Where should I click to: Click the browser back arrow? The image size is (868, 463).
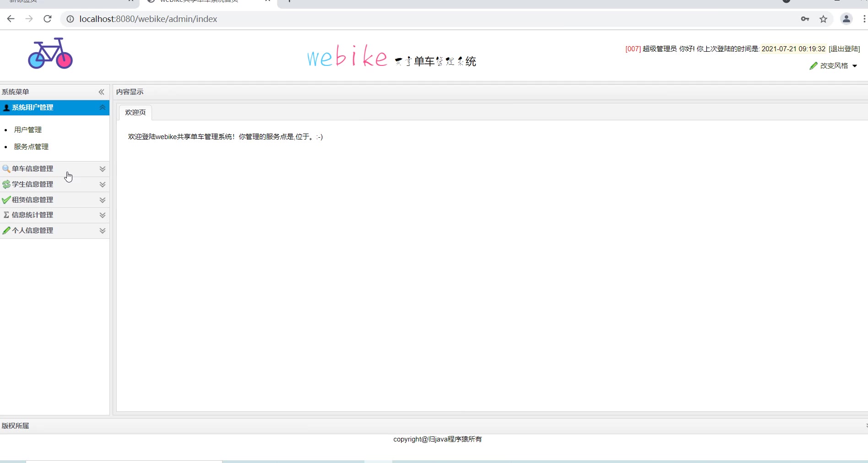tap(11, 19)
